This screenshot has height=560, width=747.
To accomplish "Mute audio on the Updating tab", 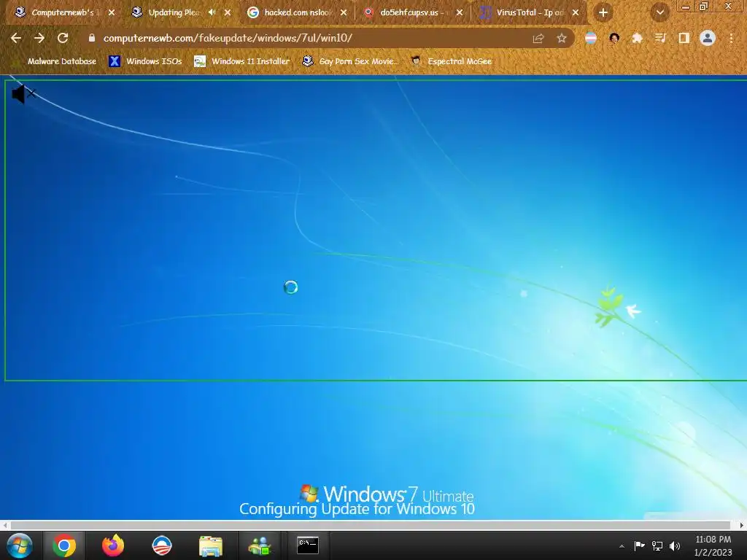I will (212, 12).
